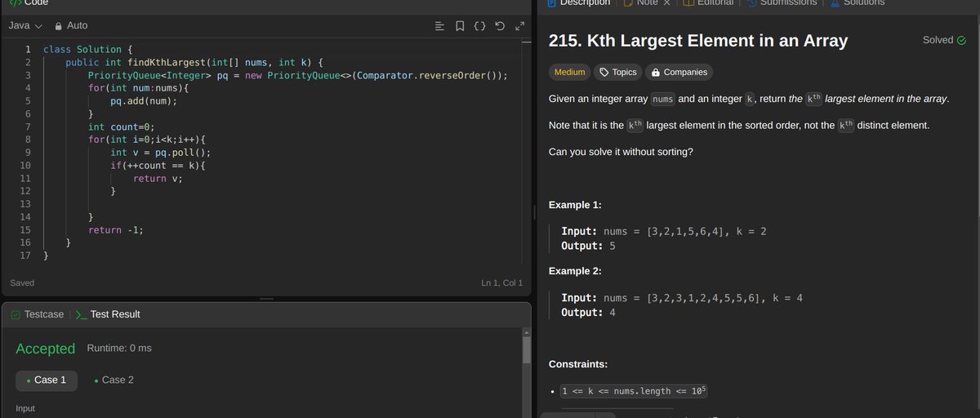
Task: Expand editor with fullscreen arrows icon
Action: pyautogui.click(x=519, y=26)
